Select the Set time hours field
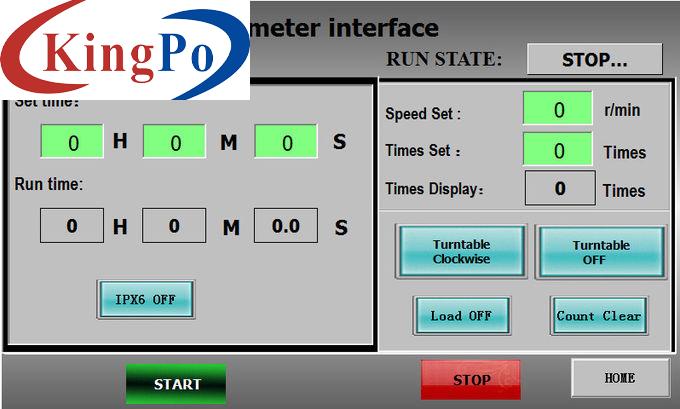 tap(72, 142)
